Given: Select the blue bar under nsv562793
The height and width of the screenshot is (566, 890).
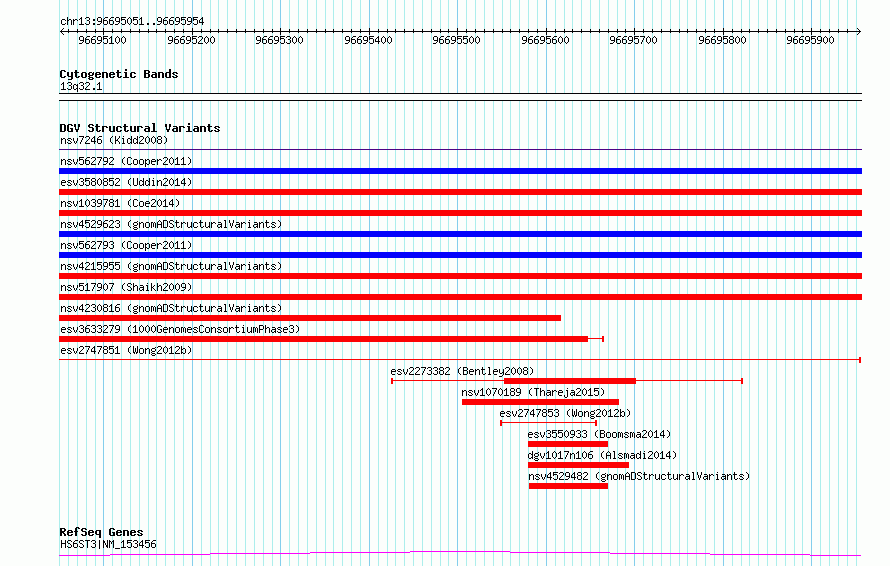Looking at the screenshot, I should [x=460, y=255].
